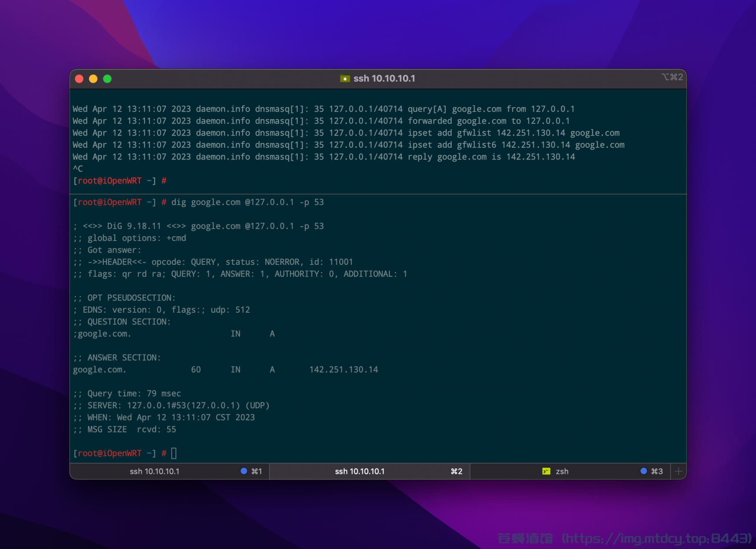Click the 'flags: qr rd ra; QUERY: 1' line
The image size is (756, 549).
[240, 274]
